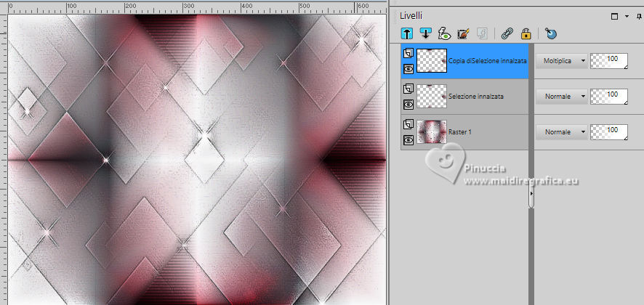
Task: Click the Selezione innalzata layer name
Action: pos(476,97)
